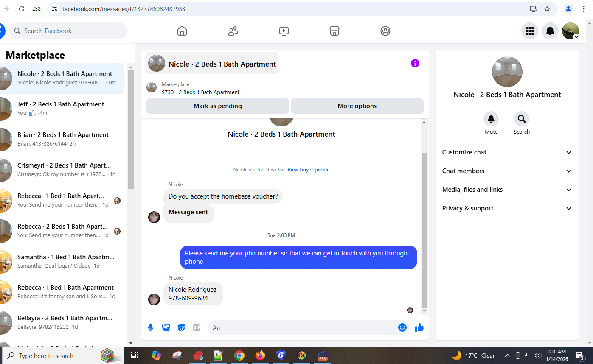Click the Windows taskbar search box

(x=62, y=356)
